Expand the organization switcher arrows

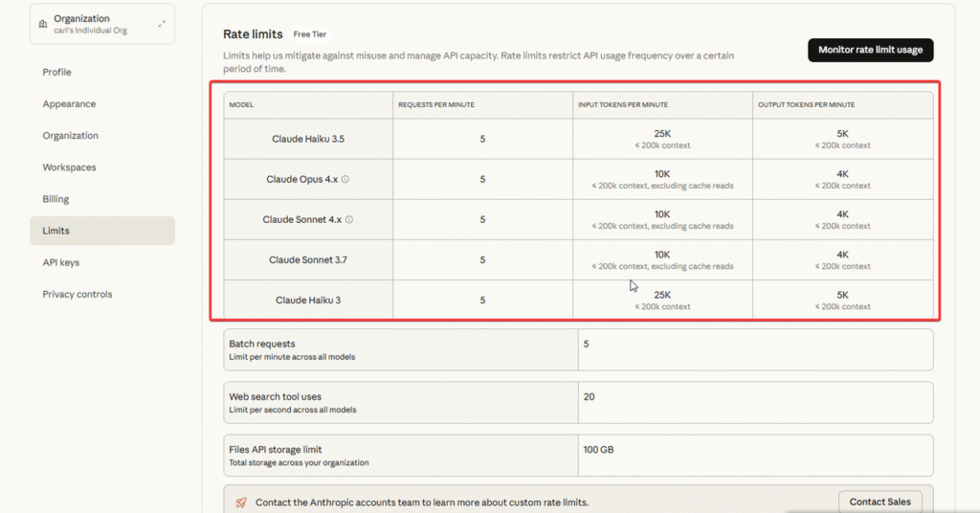coord(162,24)
